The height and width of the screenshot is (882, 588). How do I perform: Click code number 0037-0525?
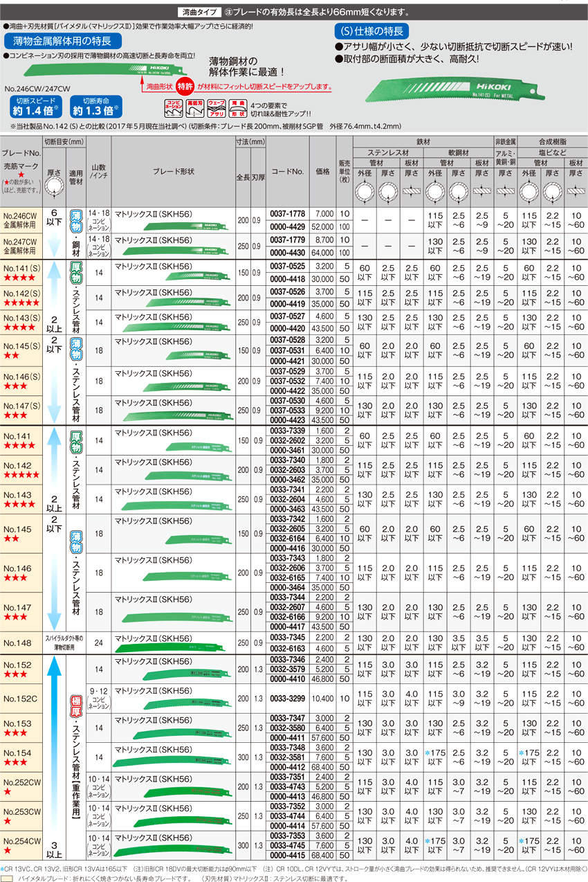(x=287, y=265)
